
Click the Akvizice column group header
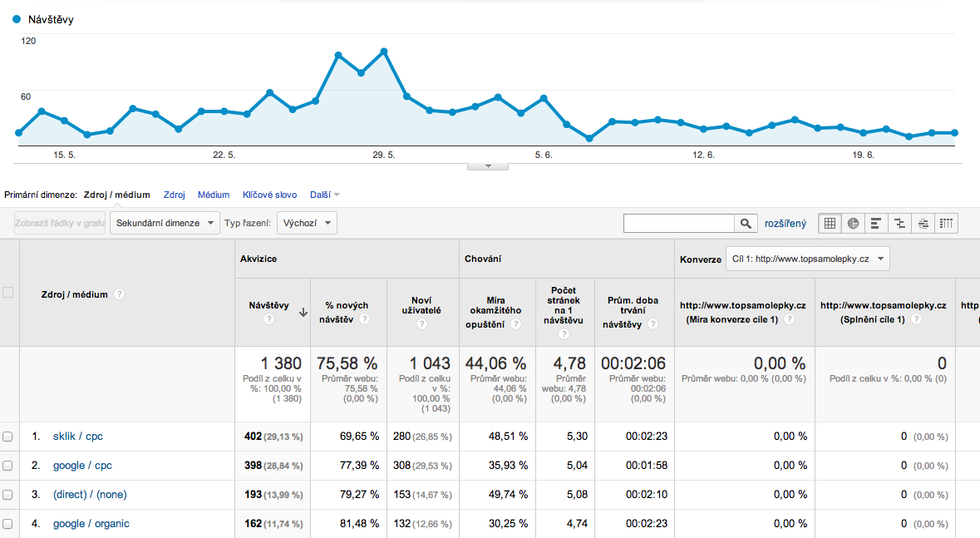point(259,259)
